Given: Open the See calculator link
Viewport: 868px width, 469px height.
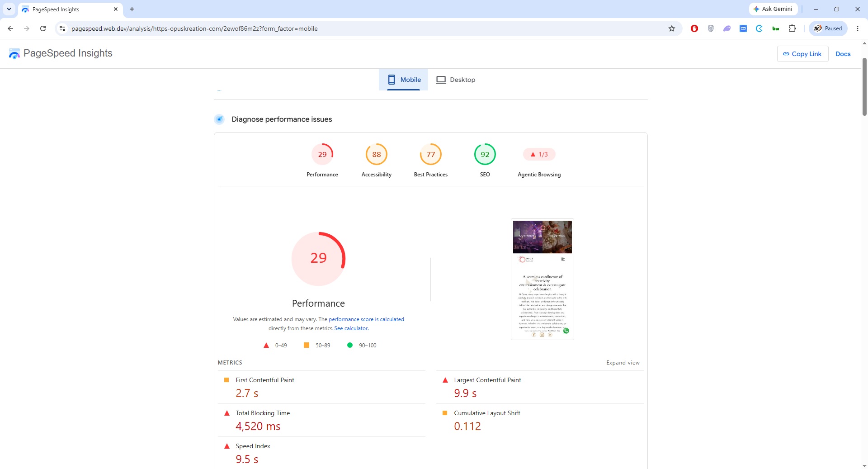Looking at the screenshot, I should (351, 328).
